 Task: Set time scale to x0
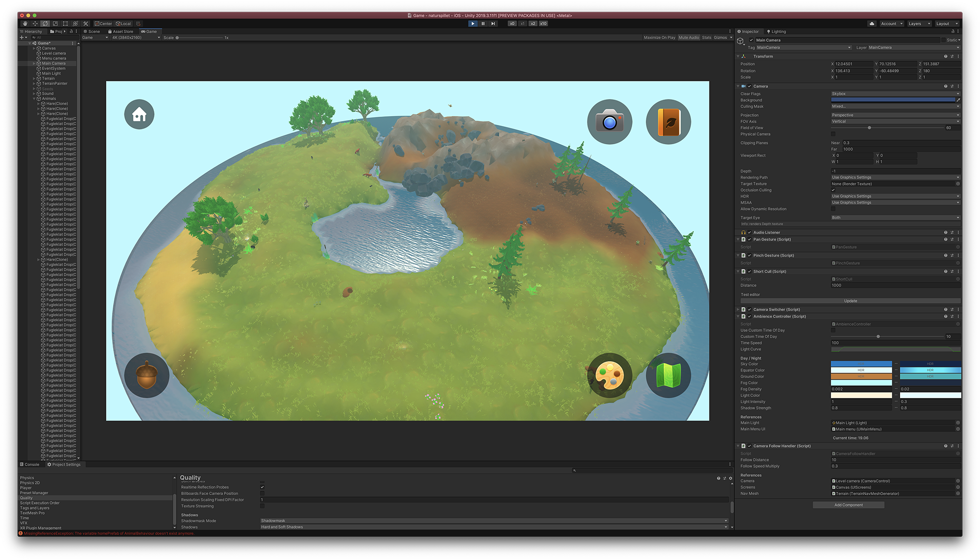pyautogui.click(x=512, y=24)
